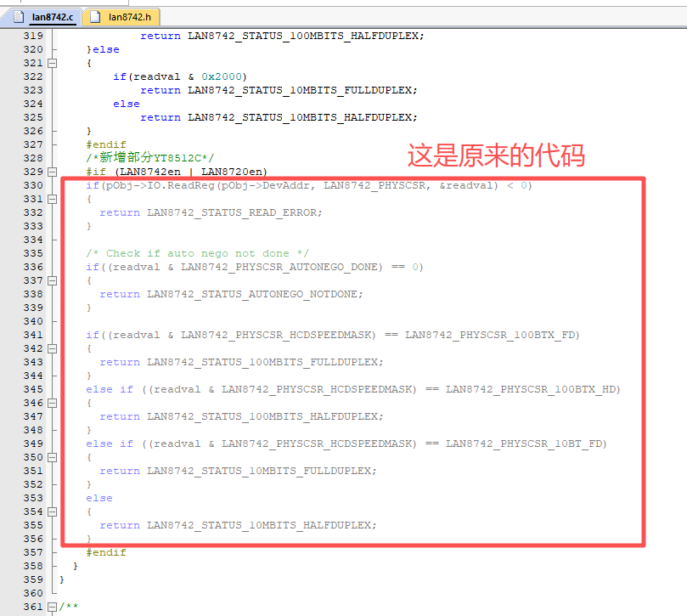Click line number 319 in the gutter
The image size is (687, 616).
pyautogui.click(x=33, y=36)
